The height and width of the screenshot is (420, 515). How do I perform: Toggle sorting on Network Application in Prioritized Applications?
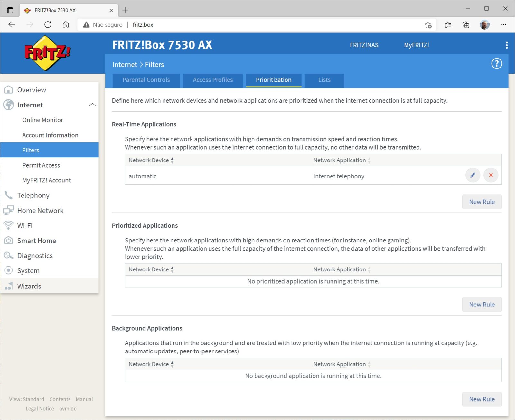click(x=369, y=269)
